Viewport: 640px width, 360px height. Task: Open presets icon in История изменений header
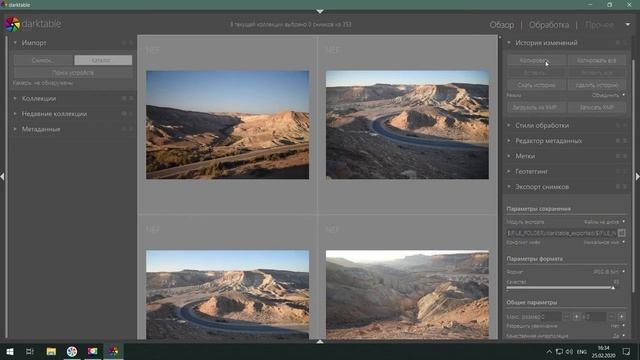tap(625, 43)
